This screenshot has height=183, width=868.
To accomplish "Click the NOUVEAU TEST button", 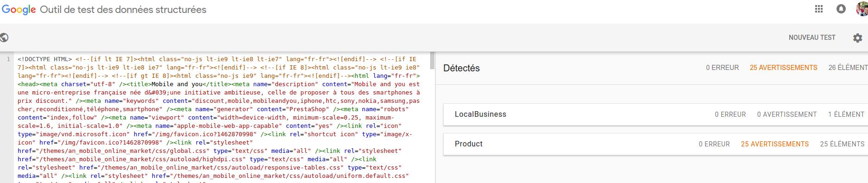I will point(812,38).
